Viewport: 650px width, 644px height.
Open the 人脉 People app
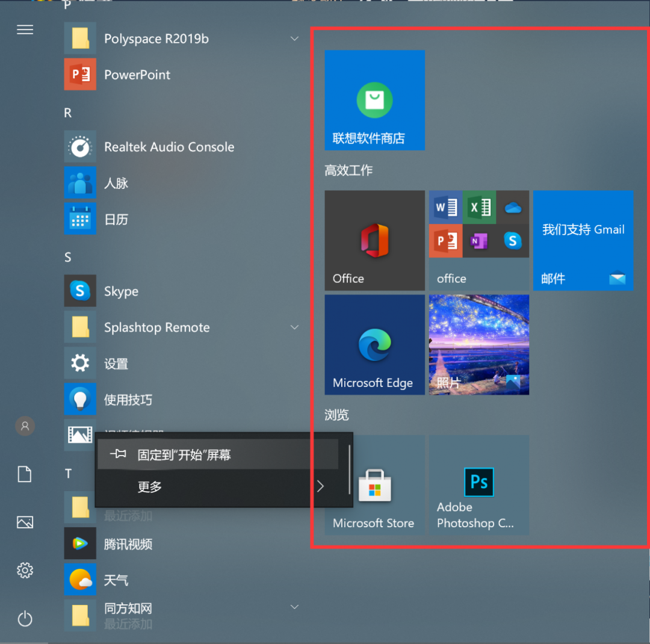[182, 183]
